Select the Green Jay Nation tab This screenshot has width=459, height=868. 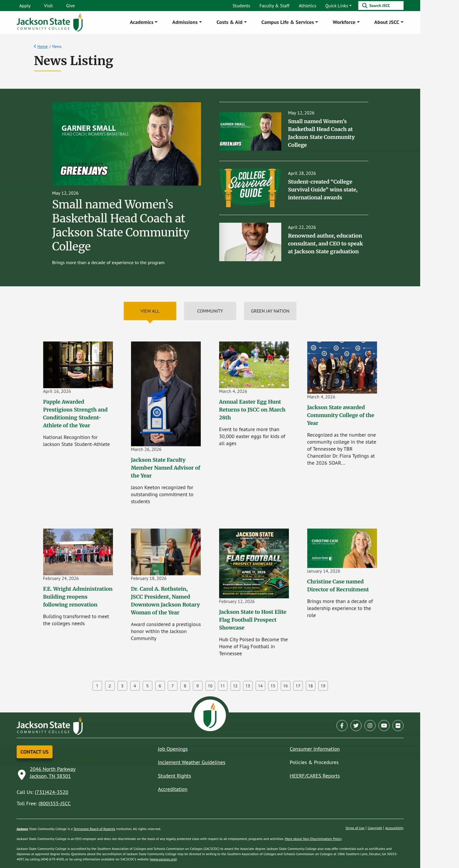(x=270, y=311)
